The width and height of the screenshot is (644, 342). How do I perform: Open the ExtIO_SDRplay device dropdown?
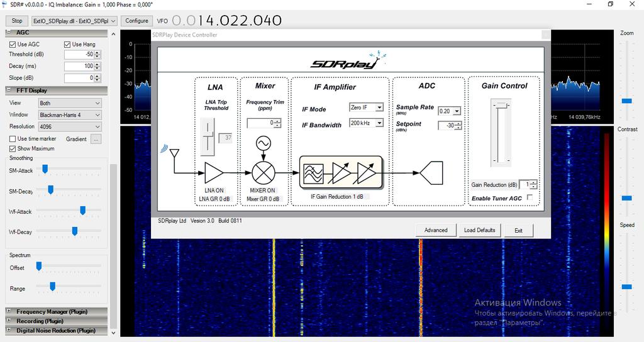tap(74, 21)
